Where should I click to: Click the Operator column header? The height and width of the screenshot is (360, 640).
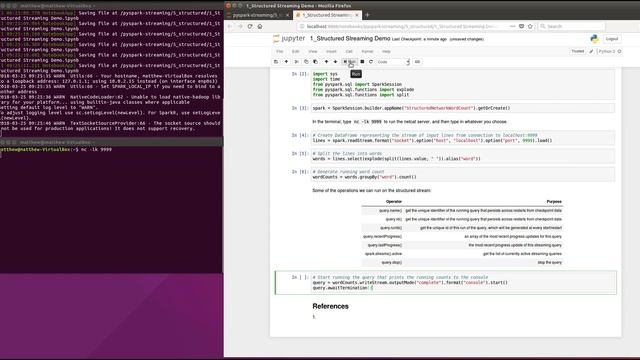pos(393,202)
